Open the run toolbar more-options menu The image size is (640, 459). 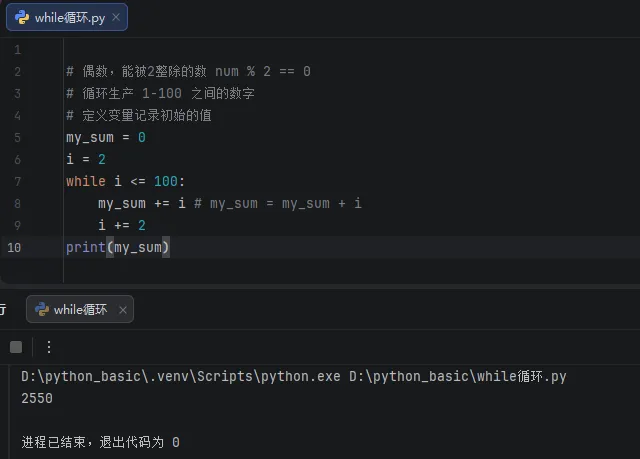point(49,347)
